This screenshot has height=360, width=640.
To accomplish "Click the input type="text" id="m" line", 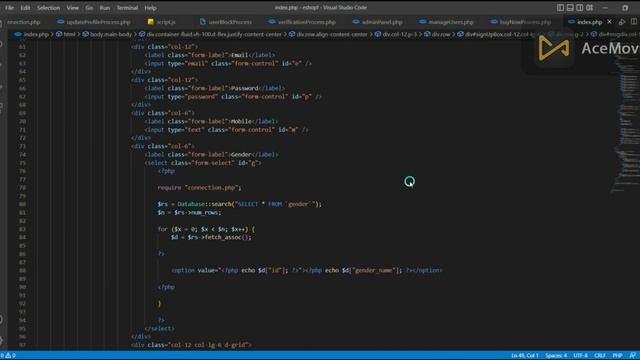I will click(226, 130).
